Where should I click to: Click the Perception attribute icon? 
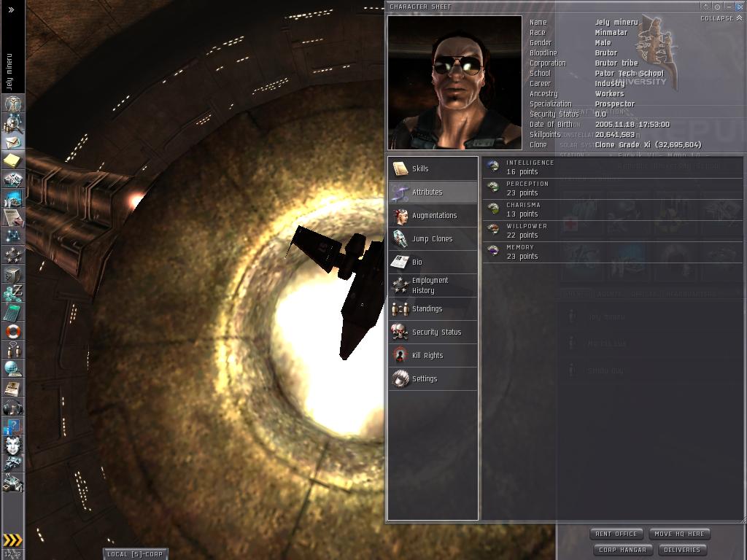point(494,187)
